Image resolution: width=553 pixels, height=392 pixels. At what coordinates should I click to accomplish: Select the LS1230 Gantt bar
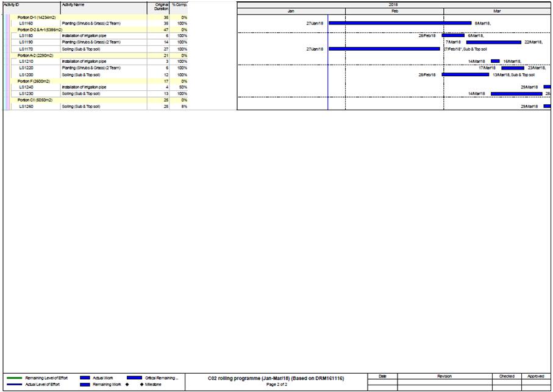coord(516,94)
